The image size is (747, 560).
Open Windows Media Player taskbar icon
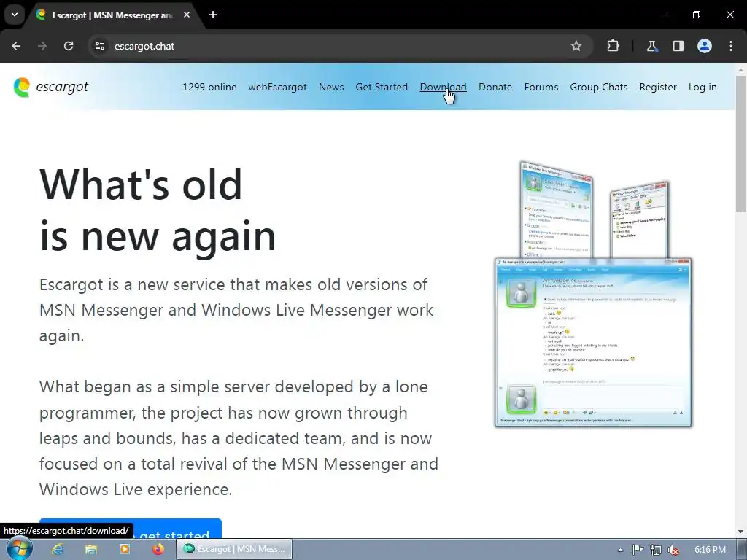pos(124,550)
